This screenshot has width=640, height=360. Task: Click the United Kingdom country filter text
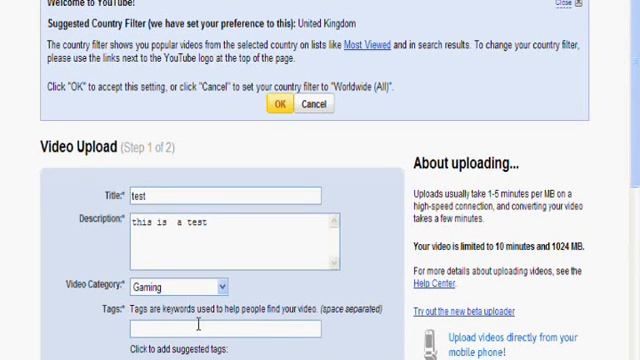coord(327,24)
